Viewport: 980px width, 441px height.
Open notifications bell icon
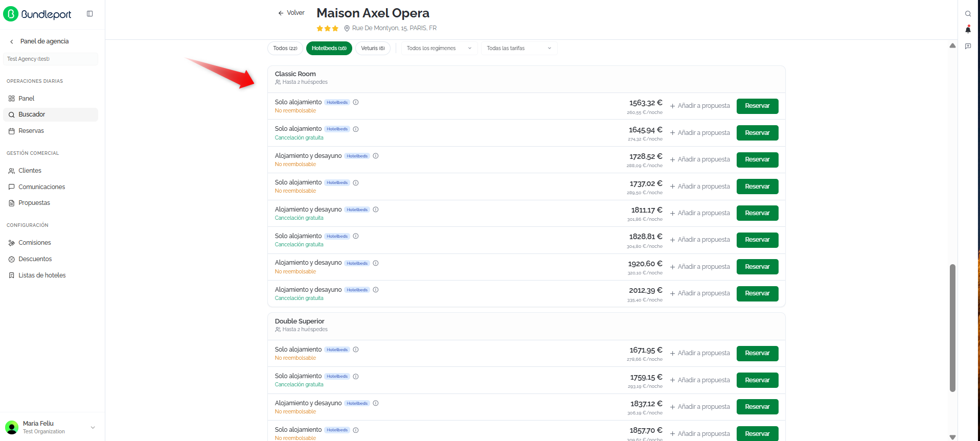coord(968,30)
